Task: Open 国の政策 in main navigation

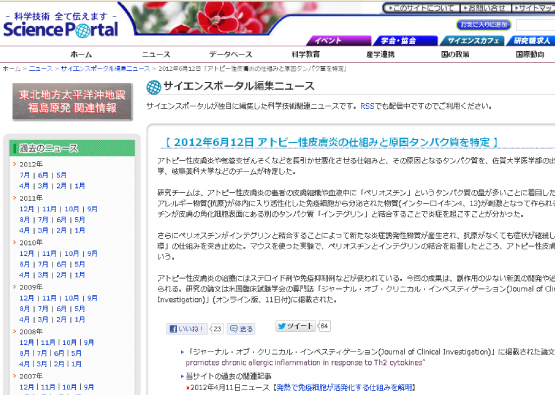Action: pyautogui.click(x=455, y=55)
